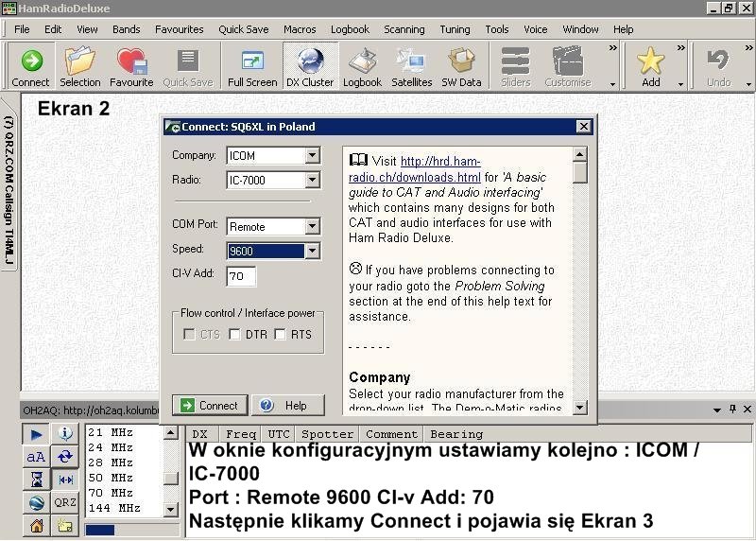756x541 pixels.
Task: Open the Speed dropdown showing 9600
Action: 313,251
